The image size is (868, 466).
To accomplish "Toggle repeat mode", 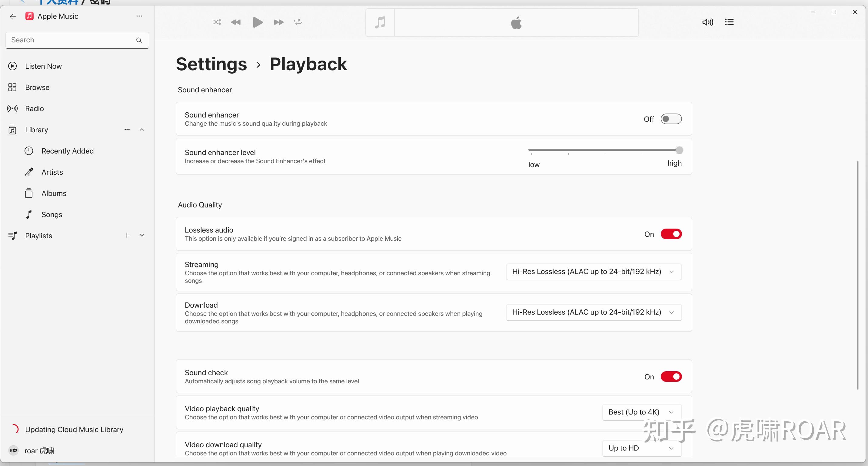I will coord(298,22).
